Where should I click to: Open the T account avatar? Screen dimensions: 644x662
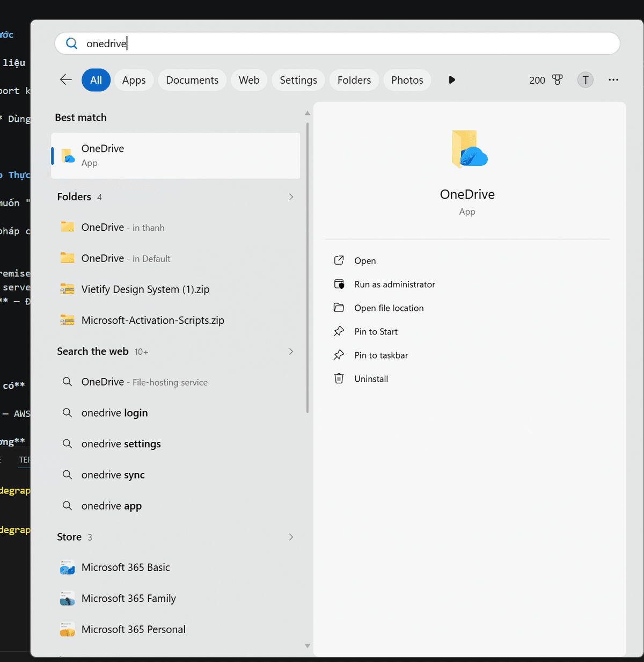[x=586, y=80]
